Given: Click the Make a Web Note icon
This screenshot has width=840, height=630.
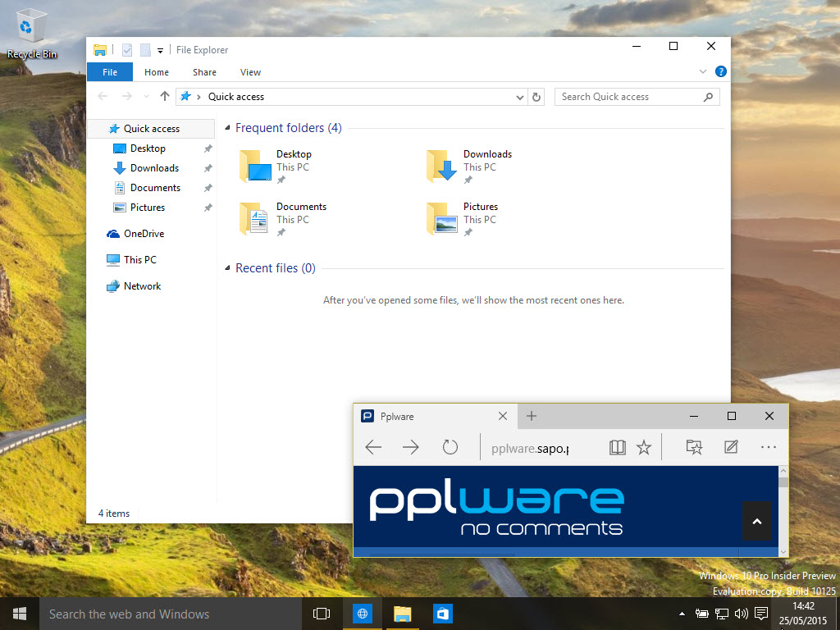Looking at the screenshot, I should (x=731, y=447).
